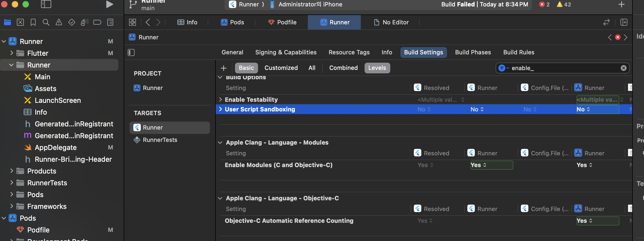Open the Source Control navigator

(20, 22)
